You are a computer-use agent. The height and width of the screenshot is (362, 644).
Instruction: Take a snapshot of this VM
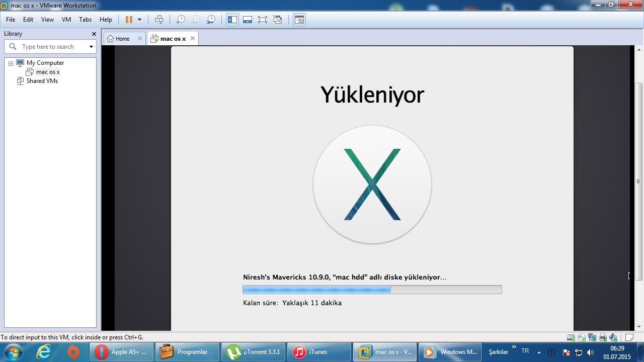181,20
